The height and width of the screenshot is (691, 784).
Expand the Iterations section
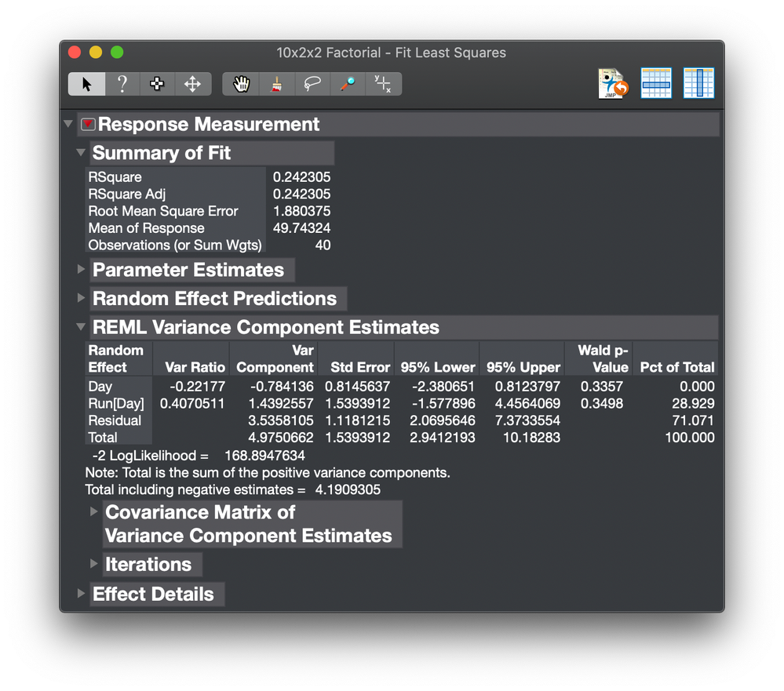pos(94,563)
